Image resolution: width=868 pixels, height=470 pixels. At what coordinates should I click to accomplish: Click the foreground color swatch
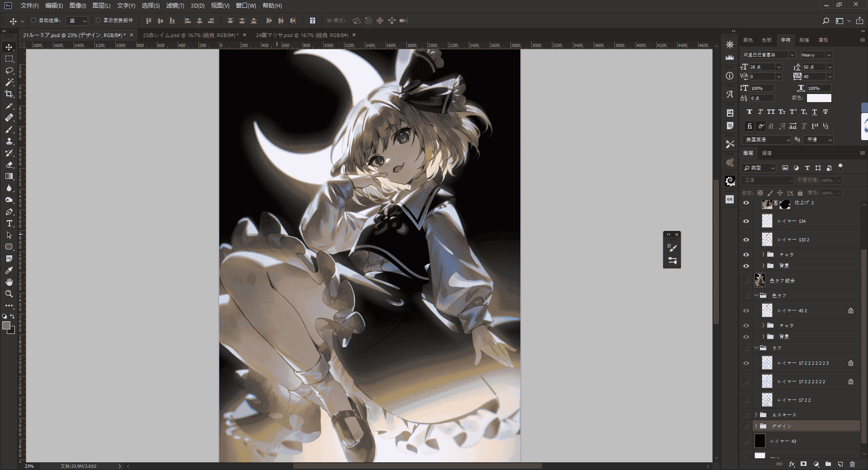[x=6, y=325]
